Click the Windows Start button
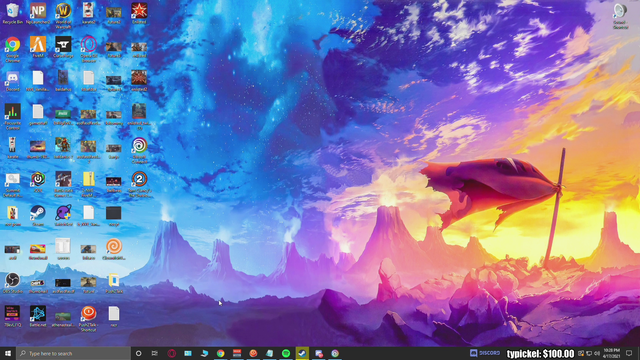 [8, 353]
